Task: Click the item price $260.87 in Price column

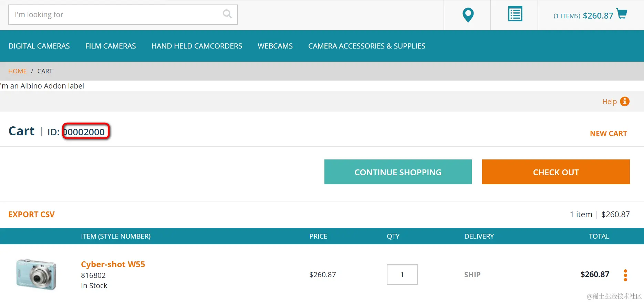Action: tap(322, 275)
